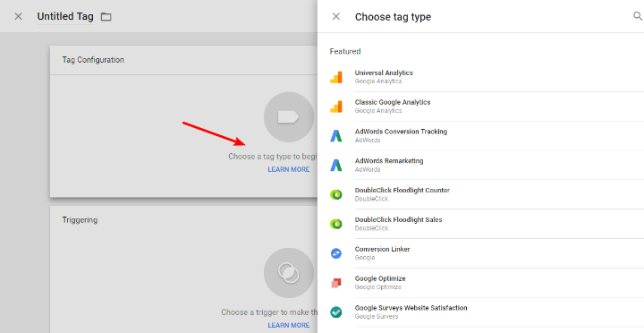Click the Universal Analytics icon

click(x=336, y=77)
